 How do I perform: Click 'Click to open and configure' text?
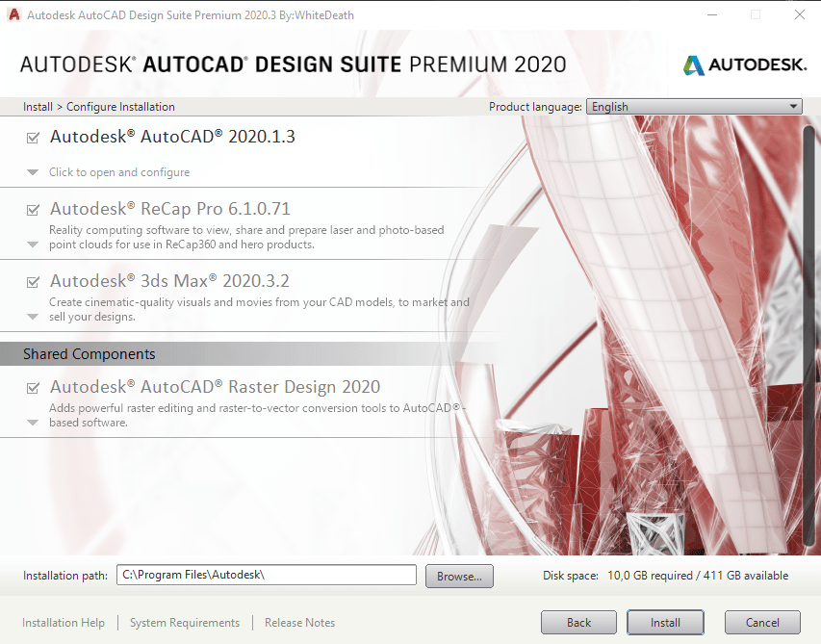pos(119,172)
